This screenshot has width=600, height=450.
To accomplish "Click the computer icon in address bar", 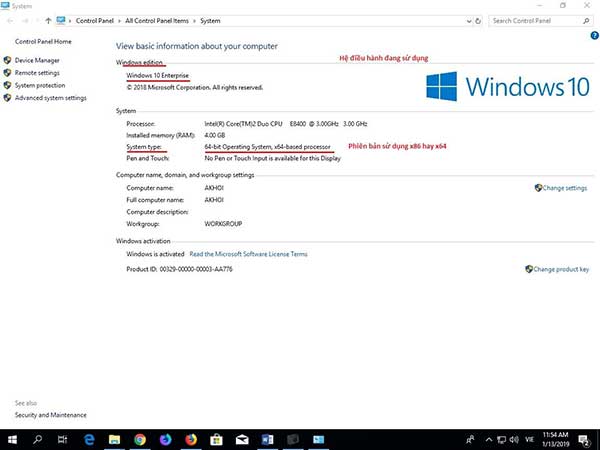I will [61, 21].
